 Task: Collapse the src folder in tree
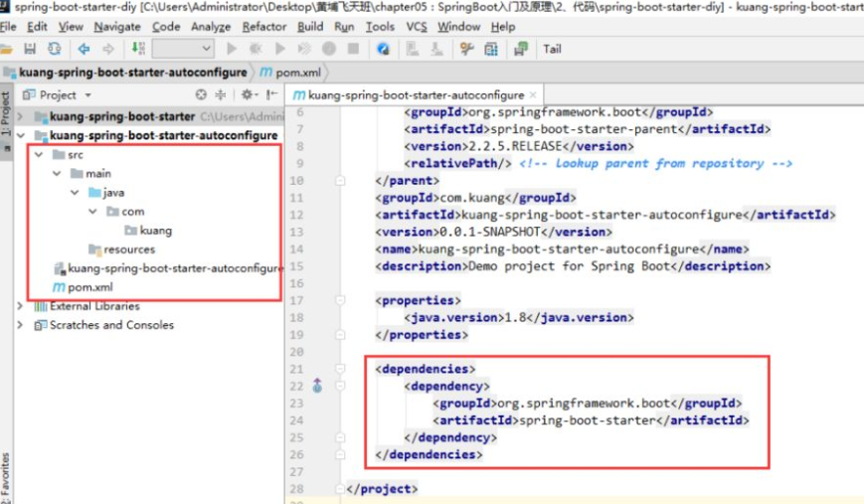39,155
